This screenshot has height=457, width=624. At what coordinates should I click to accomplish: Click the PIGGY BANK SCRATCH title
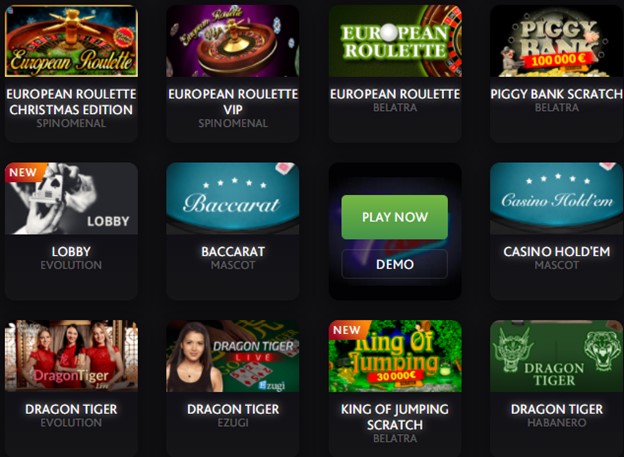[557, 94]
